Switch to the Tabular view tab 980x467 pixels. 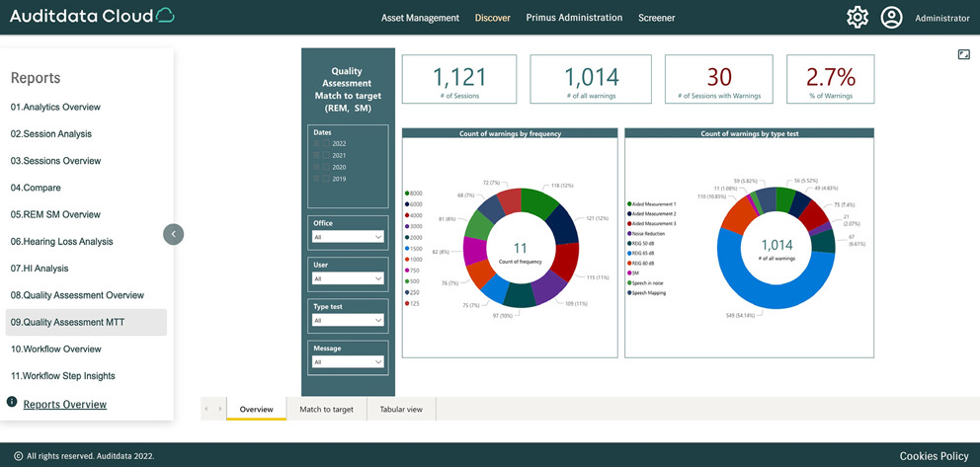pyautogui.click(x=401, y=409)
